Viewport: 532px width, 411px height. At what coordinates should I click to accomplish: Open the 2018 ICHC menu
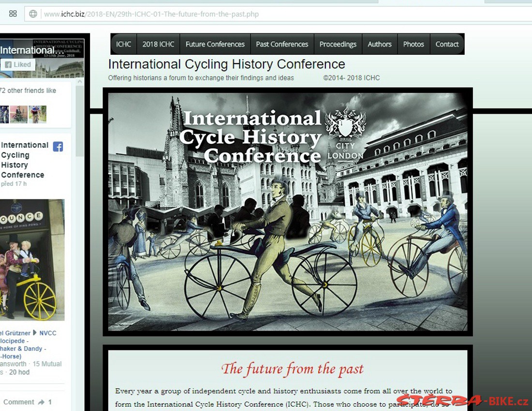pyautogui.click(x=158, y=44)
